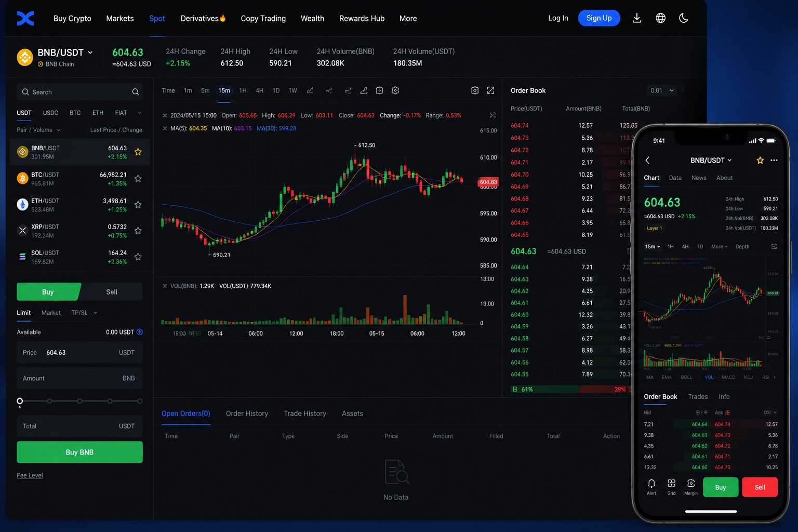Viewport: 798px width, 532px height.
Task: Expand the chart to fullscreen
Action: [490, 90]
